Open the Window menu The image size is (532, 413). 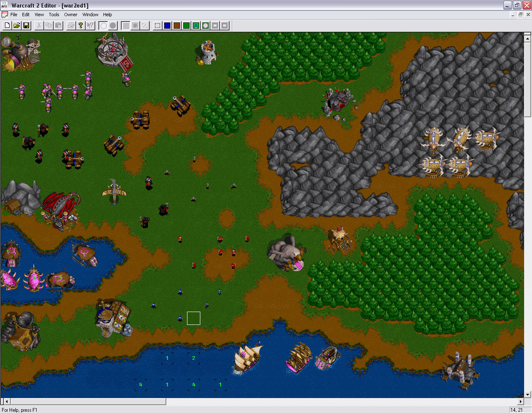coord(90,15)
